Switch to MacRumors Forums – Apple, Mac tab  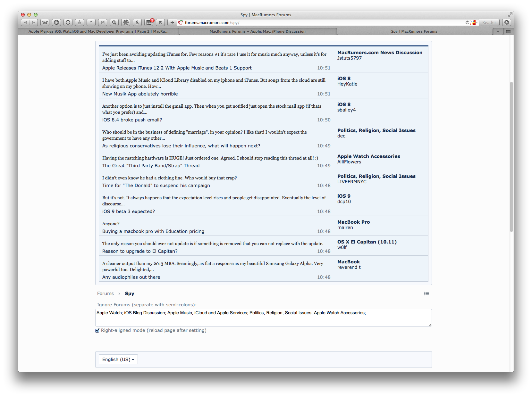(258, 31)
